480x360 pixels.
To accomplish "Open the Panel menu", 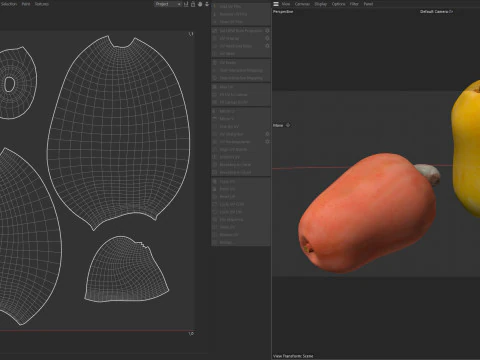I will point(368,4).
